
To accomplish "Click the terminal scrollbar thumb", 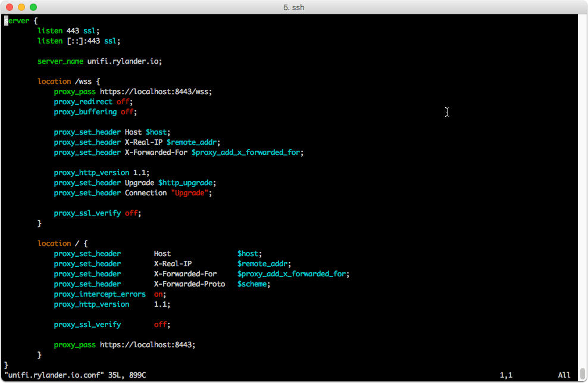I will pyautogui.click(x=583, y=373).
